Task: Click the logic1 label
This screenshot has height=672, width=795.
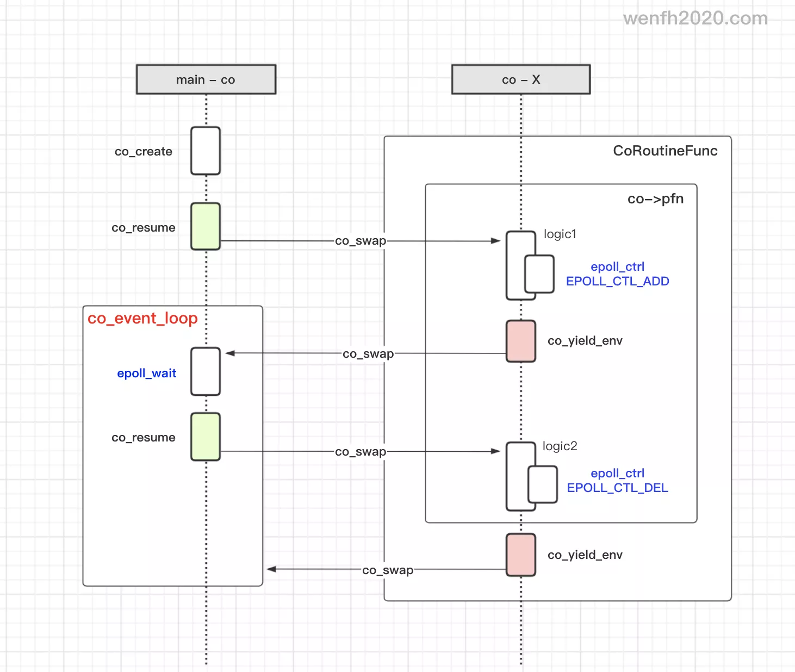Action: click(560, 234)
